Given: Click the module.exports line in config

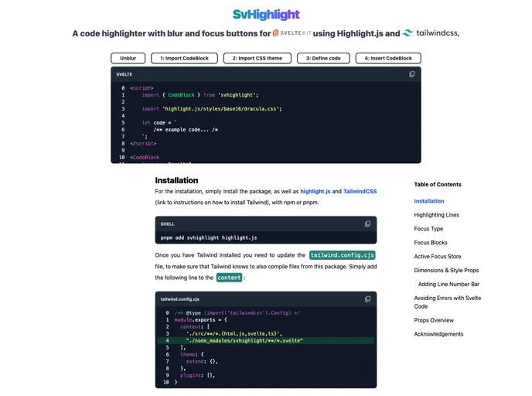Looking at the screenshot, I should coord(200,320).
